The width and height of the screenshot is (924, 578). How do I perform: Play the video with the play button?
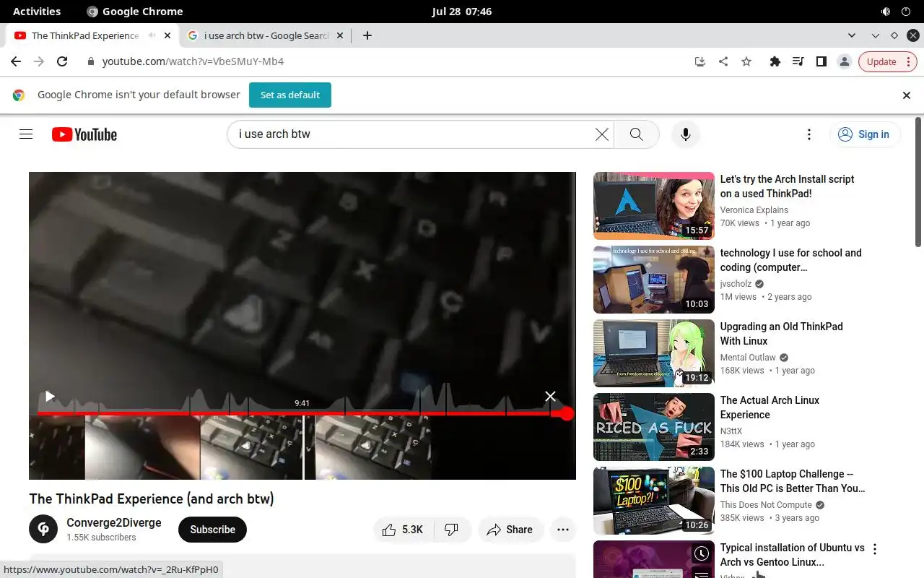pos(50,396)
